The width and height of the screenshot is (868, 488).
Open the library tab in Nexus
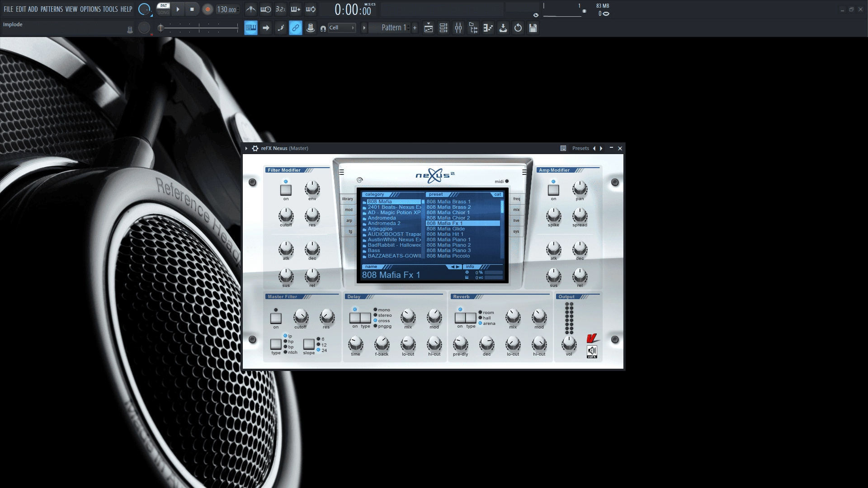pos(348,199)
